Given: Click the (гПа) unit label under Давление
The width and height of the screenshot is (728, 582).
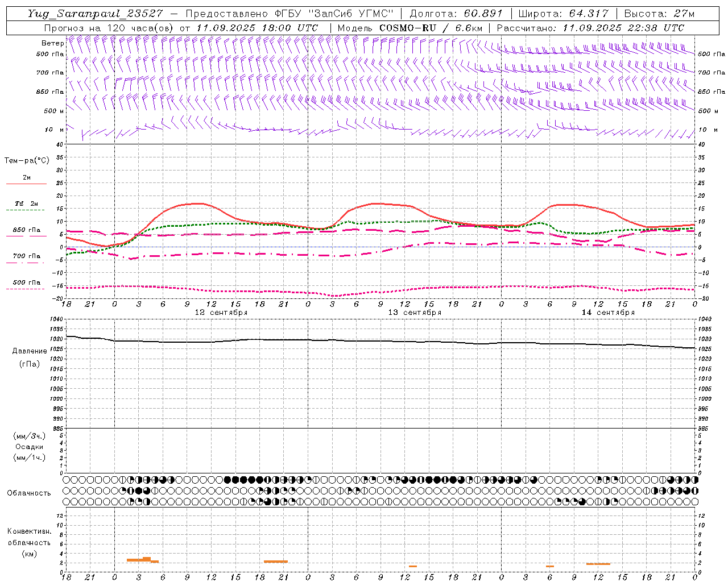Looking at the screenshot, I should click(30, 364).
